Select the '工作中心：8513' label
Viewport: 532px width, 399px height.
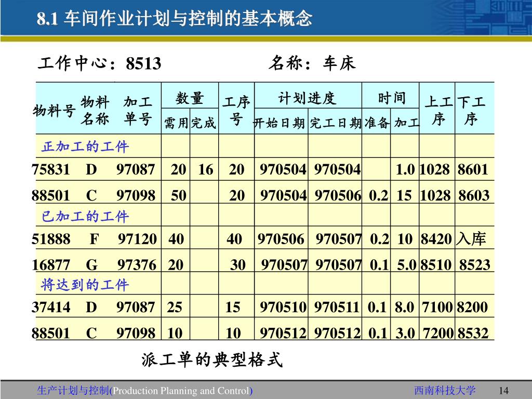click(99, 63)
